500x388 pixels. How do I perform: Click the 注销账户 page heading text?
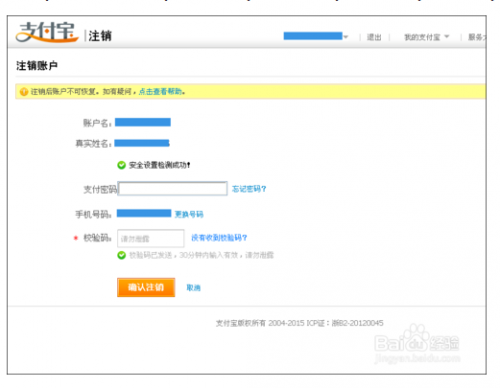tap(37, 66)
